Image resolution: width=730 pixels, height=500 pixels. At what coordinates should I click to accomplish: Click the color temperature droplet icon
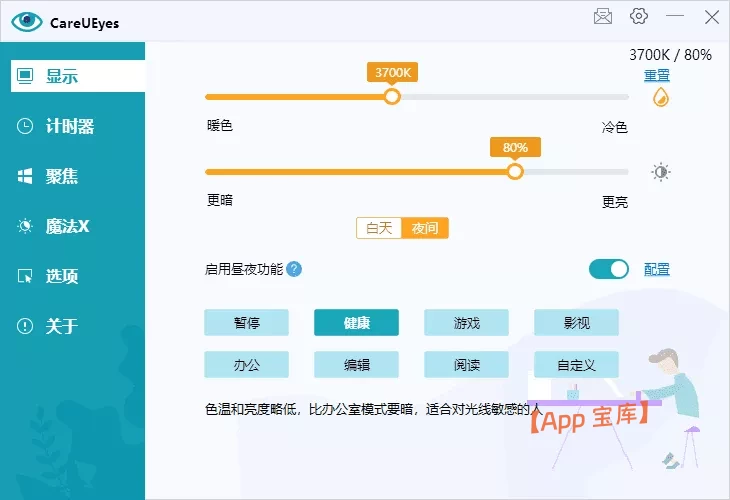click(661, 98)
